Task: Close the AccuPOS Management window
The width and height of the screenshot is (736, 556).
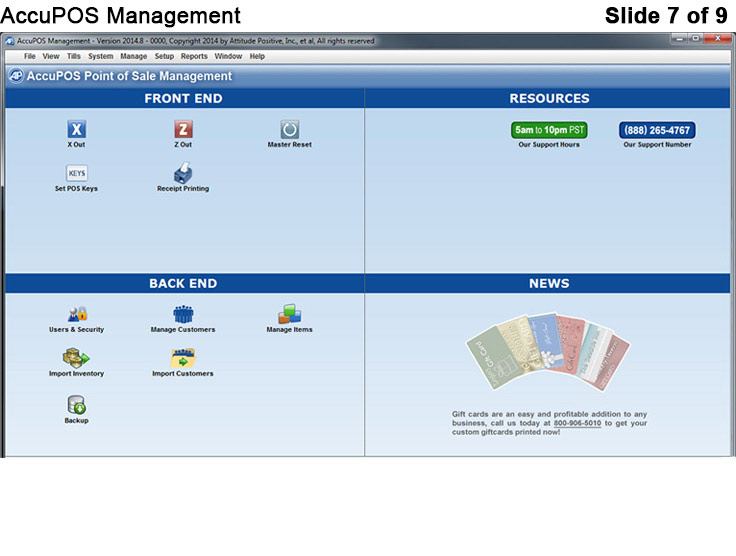Action: (718, 38)
